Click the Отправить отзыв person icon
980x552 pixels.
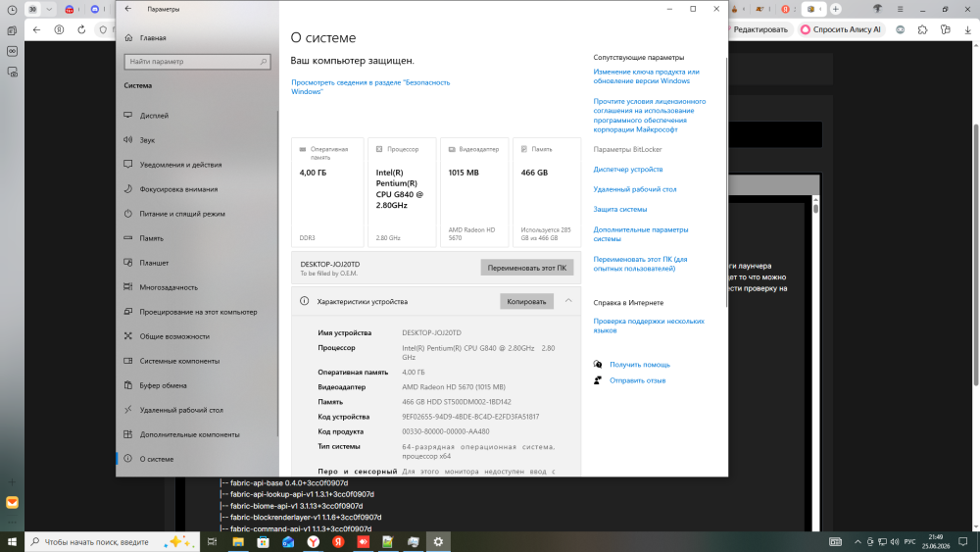pyautogui.click(x=598, y=380)
